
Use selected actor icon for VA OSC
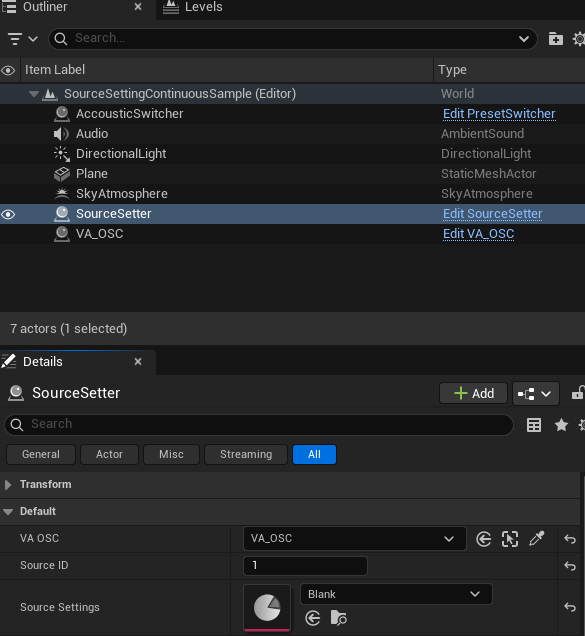coord(484,539)
